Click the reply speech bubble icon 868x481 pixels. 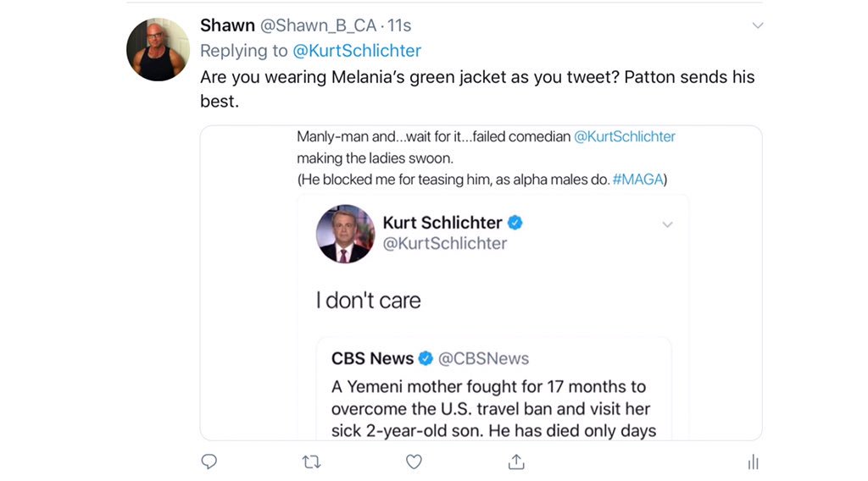point(209,462)
